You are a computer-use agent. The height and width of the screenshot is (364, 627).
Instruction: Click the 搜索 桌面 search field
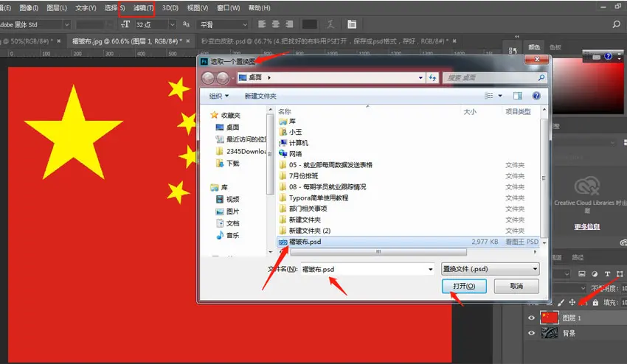pos(494,77)
